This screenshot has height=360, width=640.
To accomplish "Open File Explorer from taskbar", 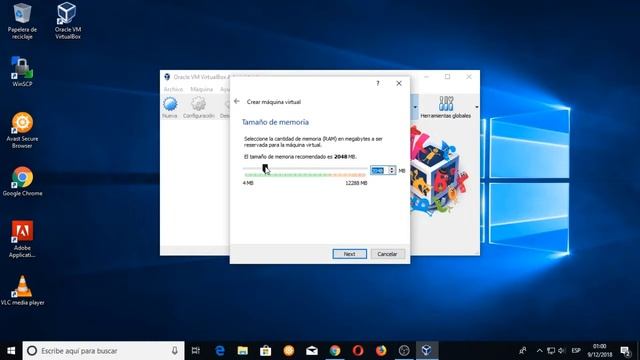I will pyautogui.click(x=242, y=351).
